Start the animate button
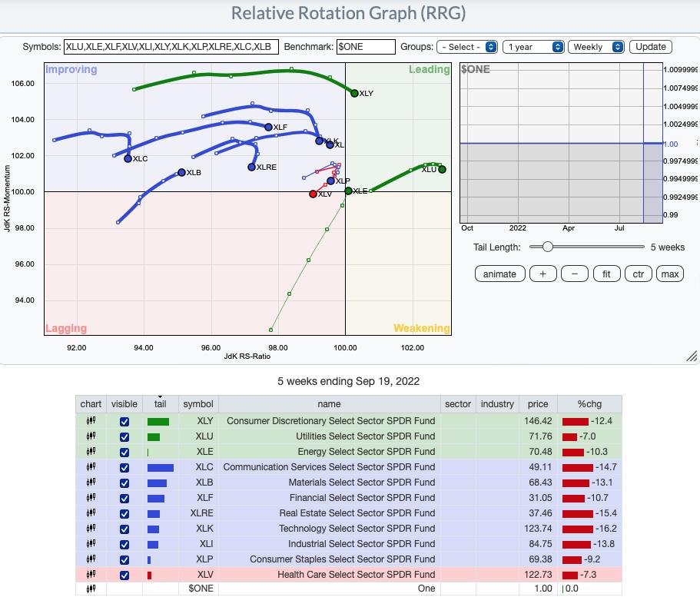 [499, 274]
